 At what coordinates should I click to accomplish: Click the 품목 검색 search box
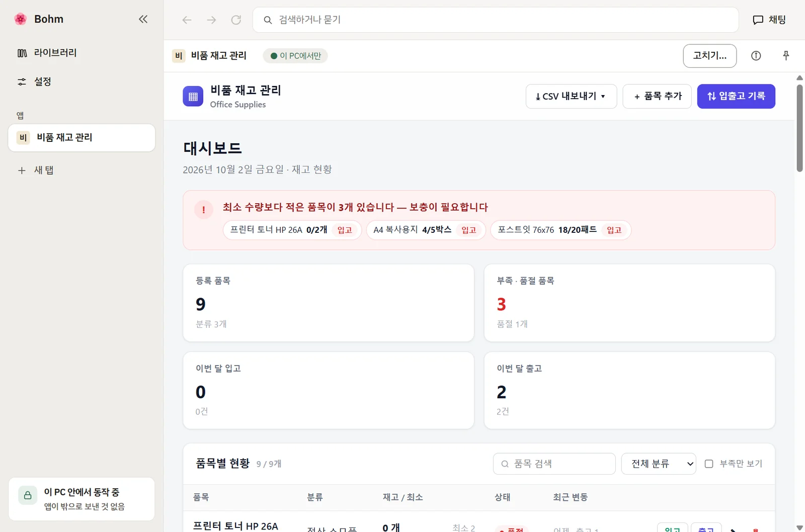[554, 464]
